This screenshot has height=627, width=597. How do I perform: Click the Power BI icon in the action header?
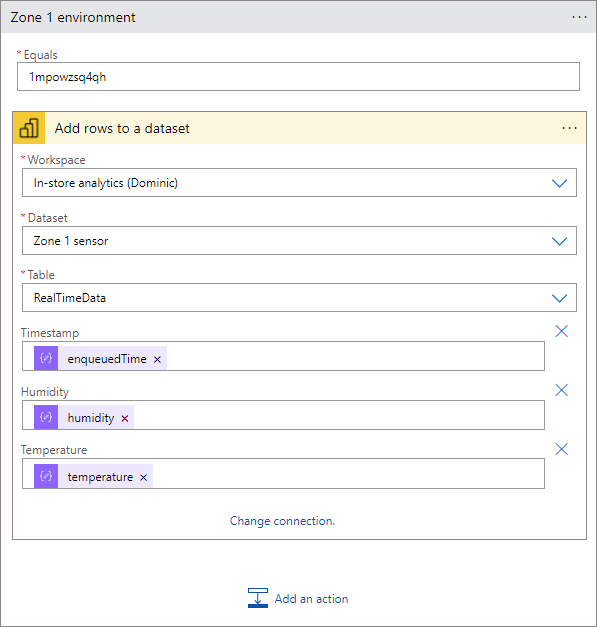point(29,128)
